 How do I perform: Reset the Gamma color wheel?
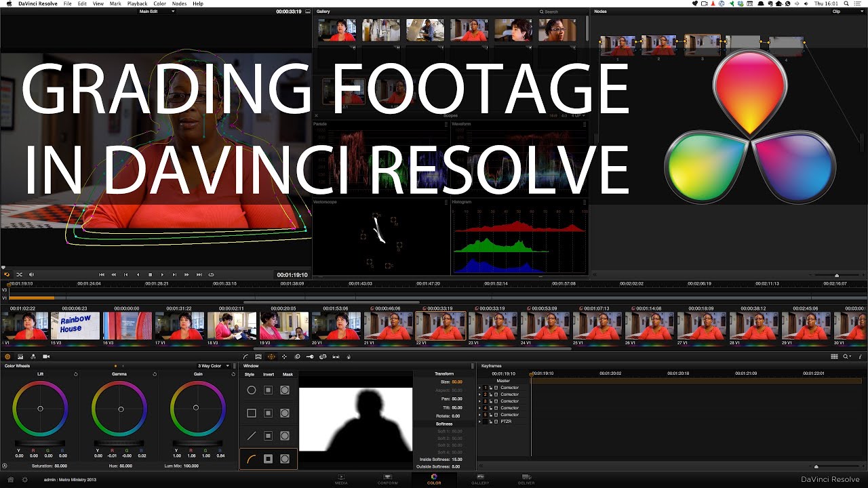[x=155, y=374]
